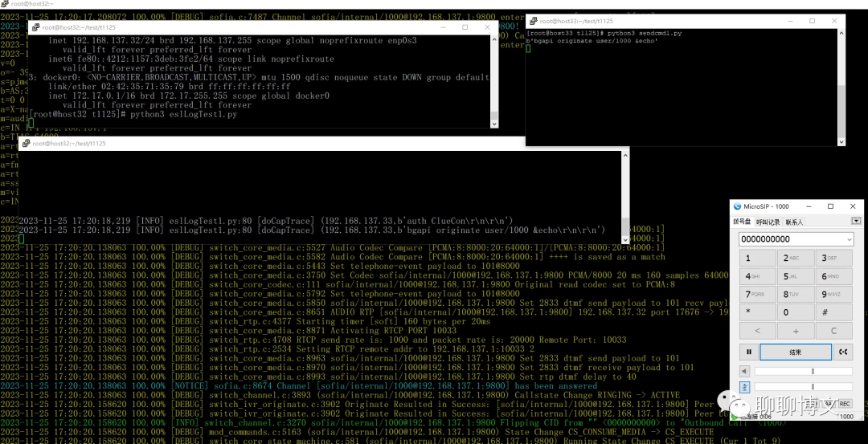
Task: Dial key 3 DEF on the keypad
Action: pos(834,259)
